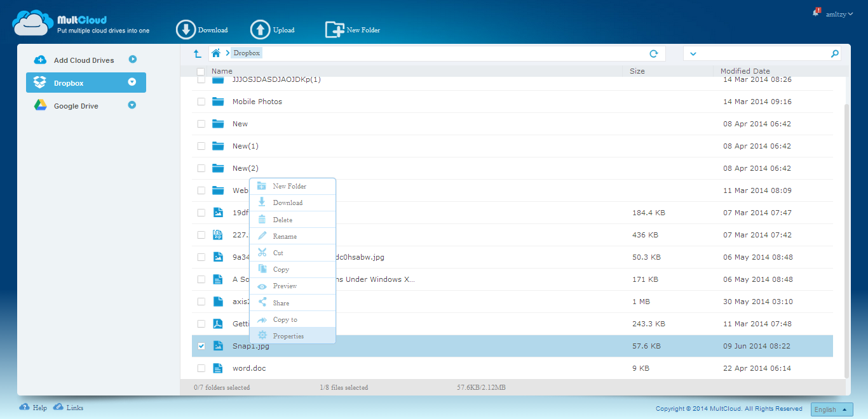Open the notifications bell icon
Image resolution: width=868 pixels, height=419 pixels.
(x=816, y=13)
